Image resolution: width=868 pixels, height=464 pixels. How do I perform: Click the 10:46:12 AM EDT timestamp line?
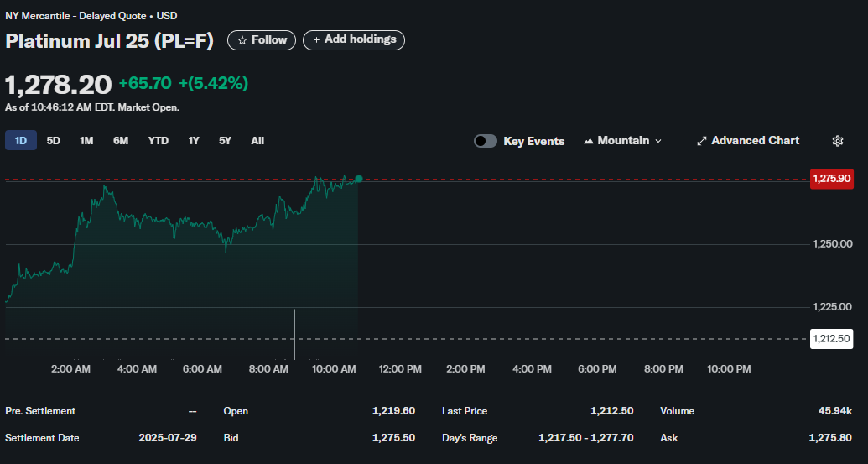[92, 107]
